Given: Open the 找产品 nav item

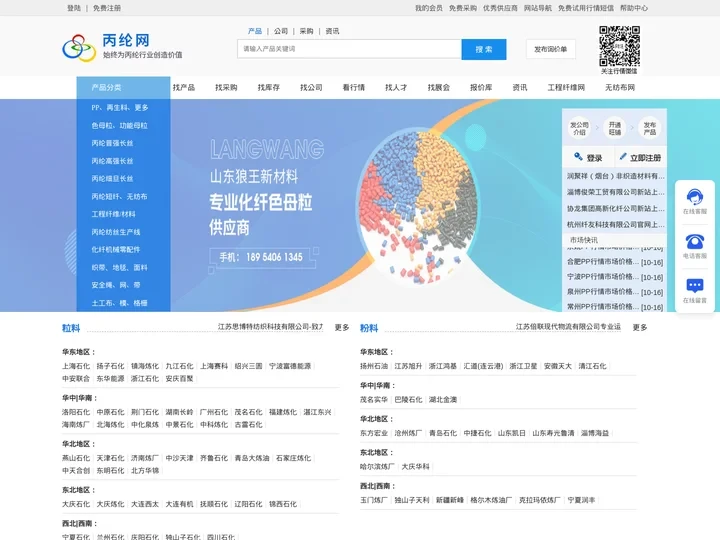Looking at the screenshot, I should click(x=184, y=87).
